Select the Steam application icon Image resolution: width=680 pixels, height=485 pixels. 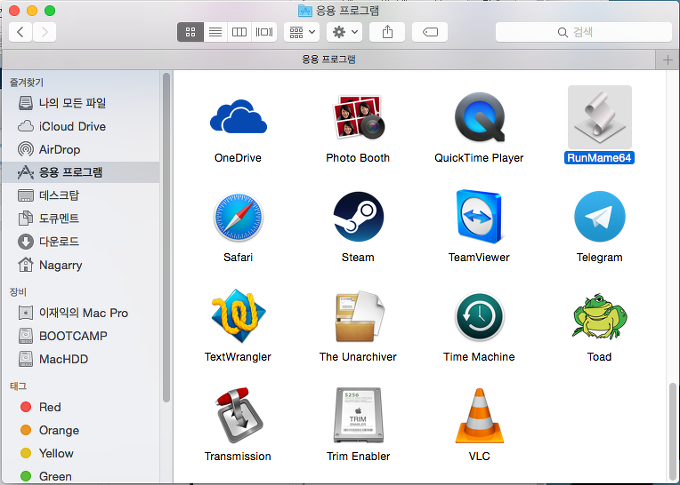pyautogui.click(x=358, y=216)
